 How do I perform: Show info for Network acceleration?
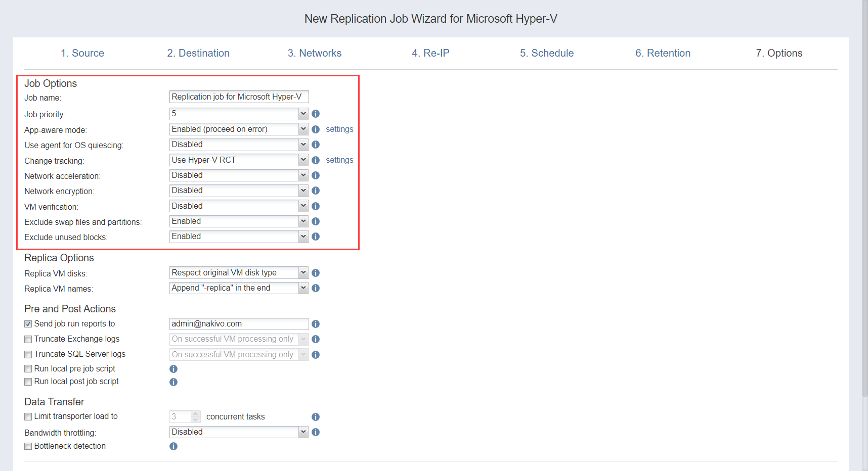[x=316, y=175]
